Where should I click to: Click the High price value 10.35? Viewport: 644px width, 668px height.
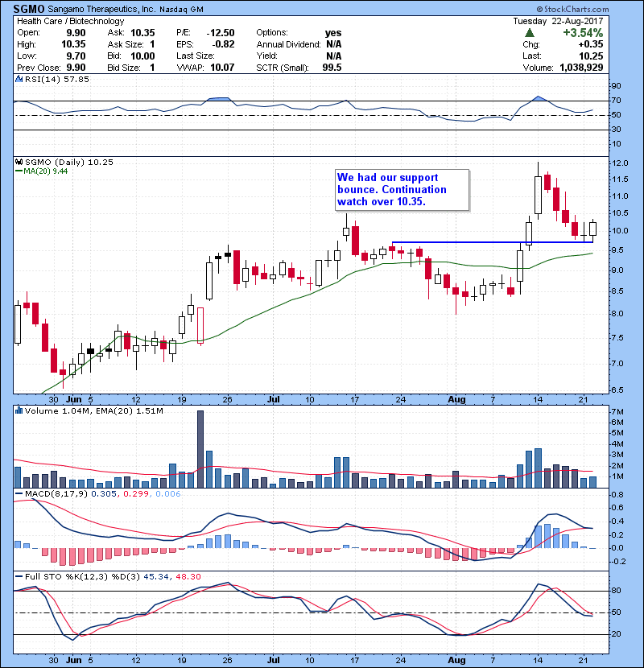(x=73, y=44)
